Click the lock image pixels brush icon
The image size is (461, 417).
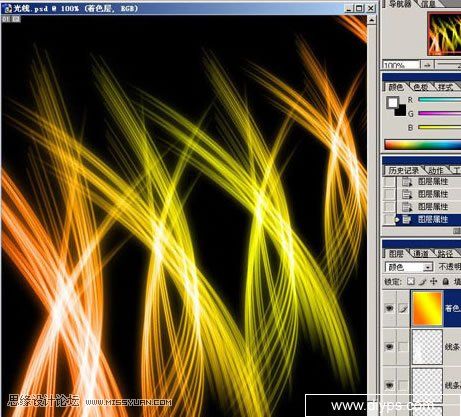[x=422, y=282]
